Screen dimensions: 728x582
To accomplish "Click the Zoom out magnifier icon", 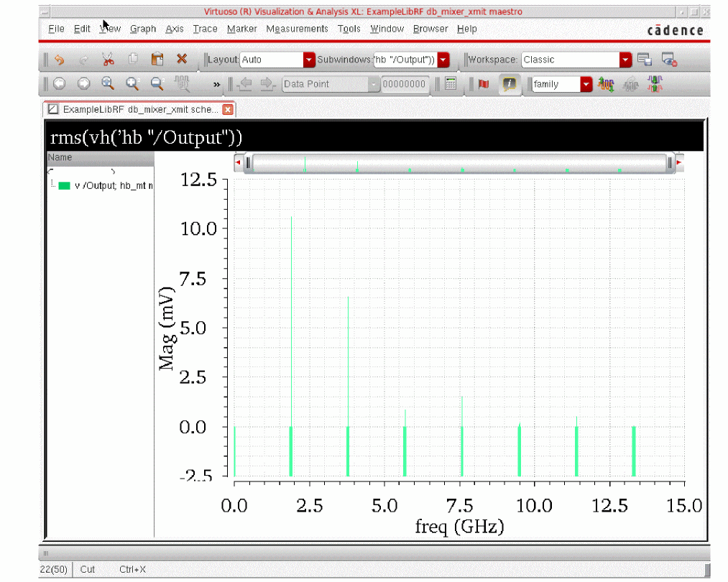I will [157, 83].
